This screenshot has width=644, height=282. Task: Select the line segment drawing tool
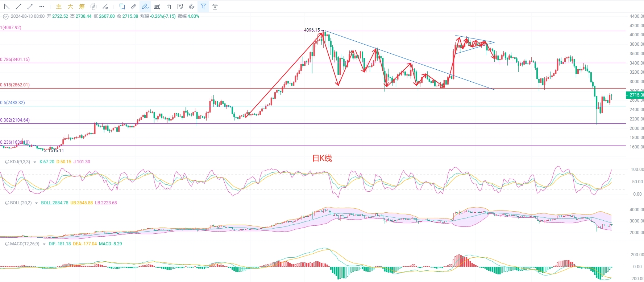point(18,7)
